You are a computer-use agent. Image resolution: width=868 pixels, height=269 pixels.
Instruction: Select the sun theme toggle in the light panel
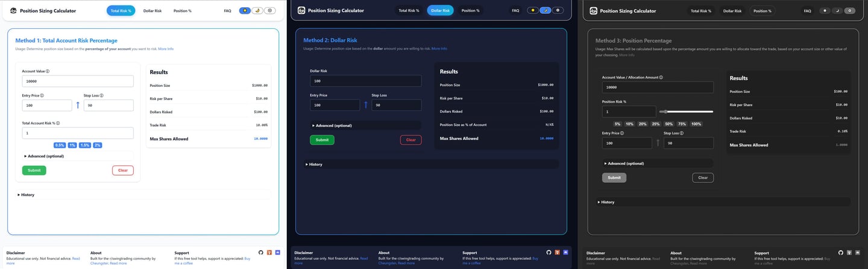[x=245, y=10]
